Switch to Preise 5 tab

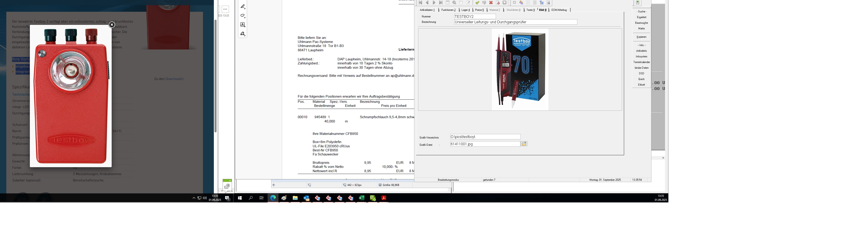[479, 10]
